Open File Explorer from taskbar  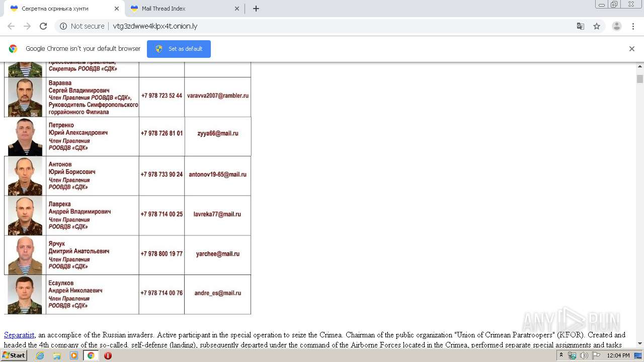[x=57, y=355]
